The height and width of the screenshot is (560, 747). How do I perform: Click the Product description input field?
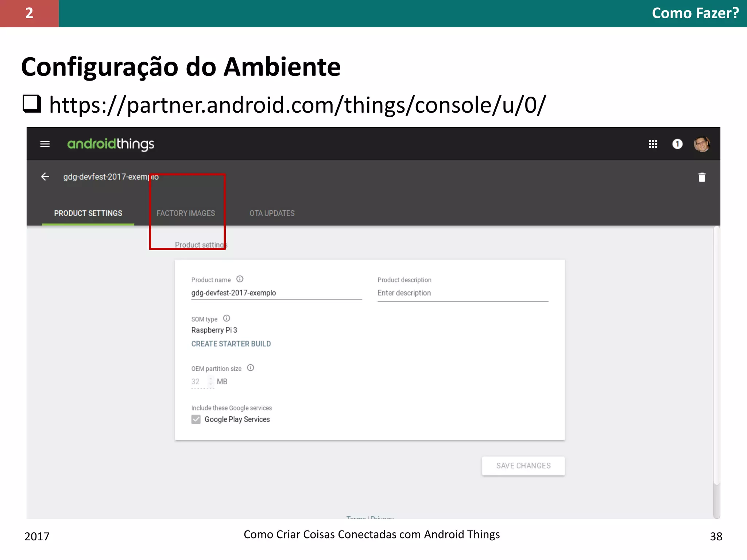(x=463, y=293)
